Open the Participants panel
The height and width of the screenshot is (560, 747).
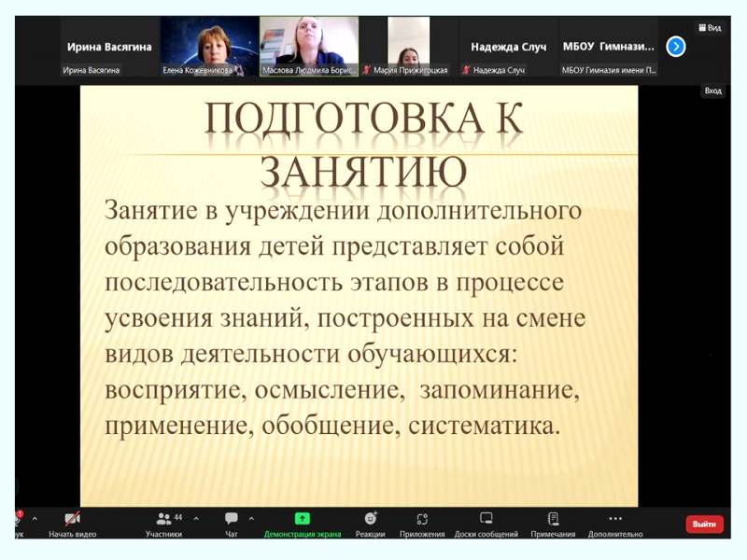(163, 519)
